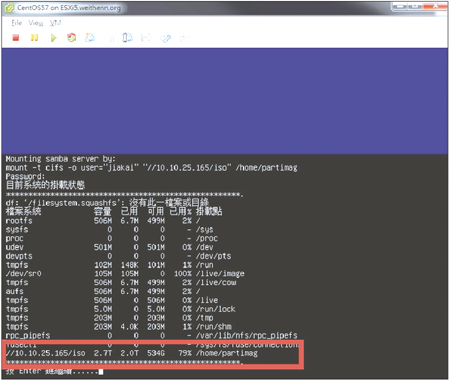Image resolution: width=450 pixels, height=381 pixels.
Task: Select the '/dev/sr0' filesystem entry
Action: coord(23,274)
